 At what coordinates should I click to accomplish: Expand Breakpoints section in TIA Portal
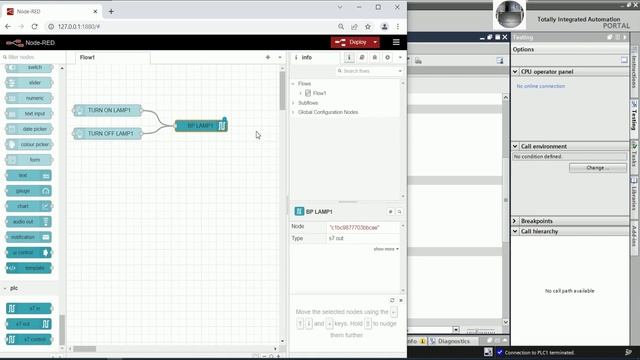pyautogui.click(x=515, y=221)
